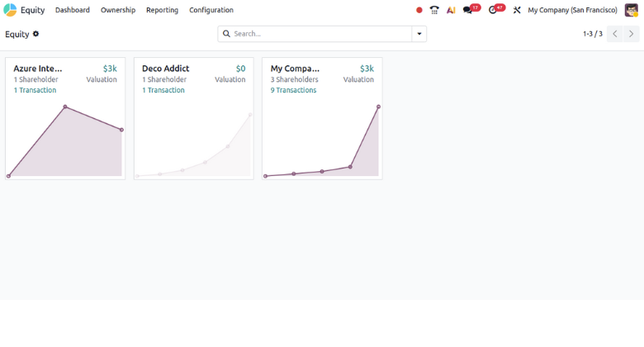Open the AI assistant icon
The image size is (644, 347).
click(x=451, y=10)
